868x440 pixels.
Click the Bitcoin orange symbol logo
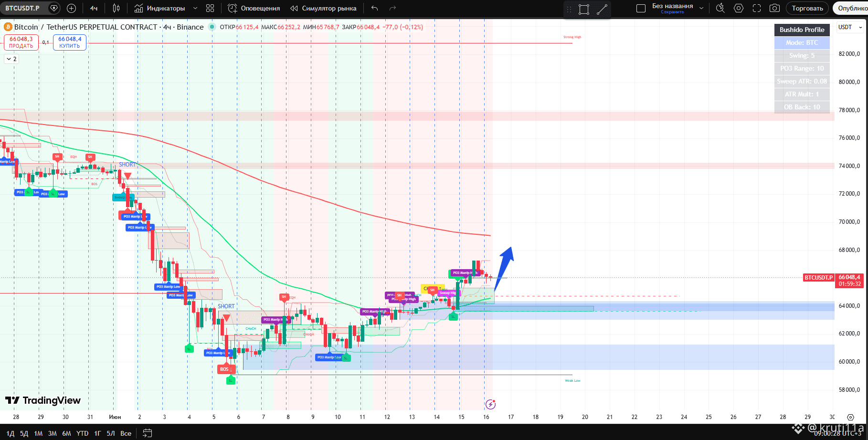(8, 27)
